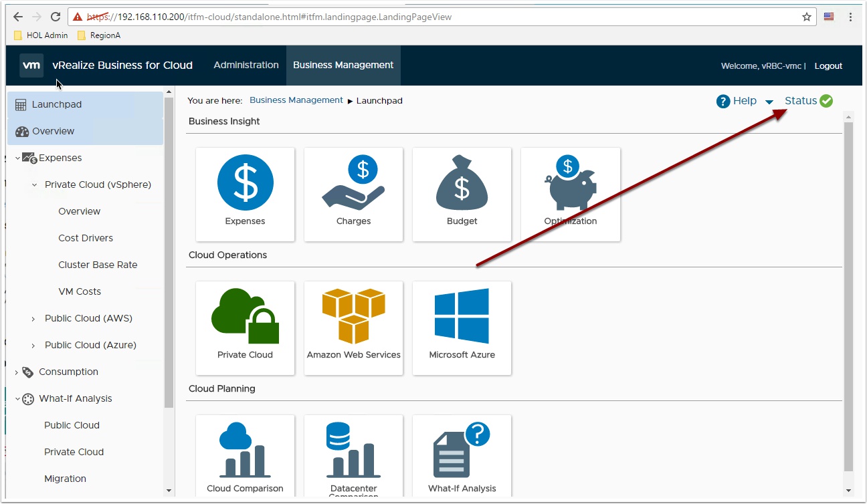867x504 pixels.
Task: Click the browser forward arrow
Action: click(37, 17)
